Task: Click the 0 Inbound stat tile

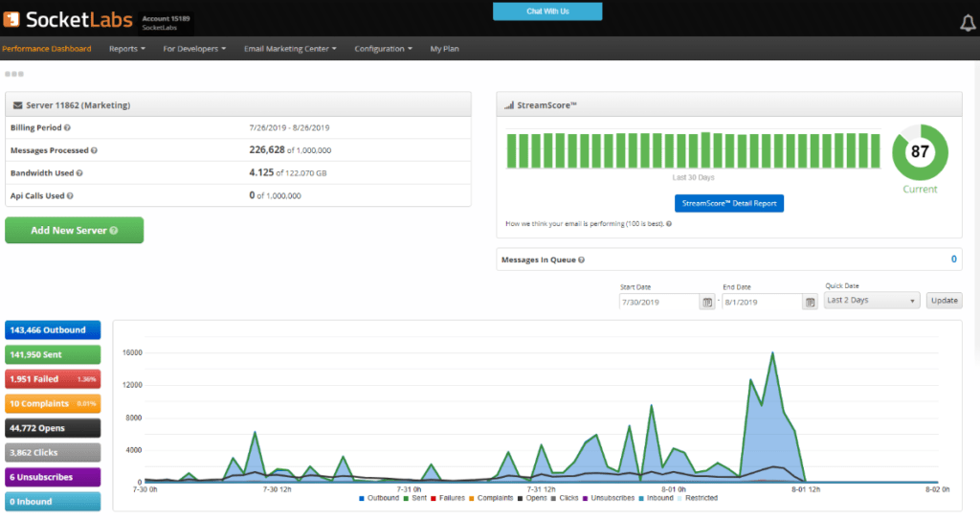Action: [x=53, y=501]
